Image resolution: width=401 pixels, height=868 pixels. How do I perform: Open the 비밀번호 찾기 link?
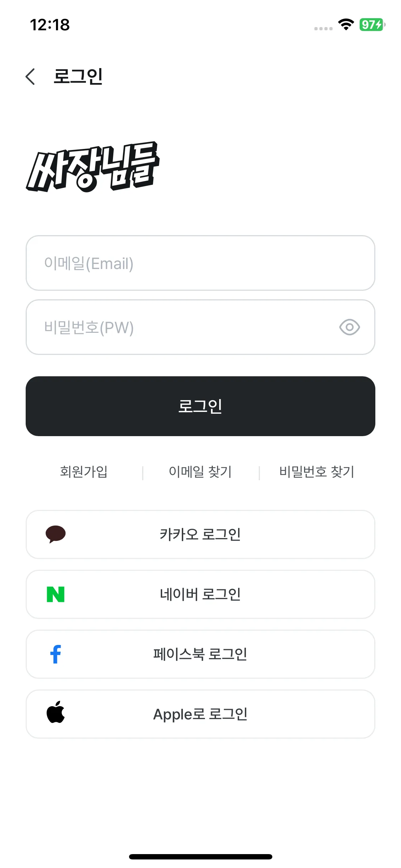pyautogui.click(x=317, y=472)
